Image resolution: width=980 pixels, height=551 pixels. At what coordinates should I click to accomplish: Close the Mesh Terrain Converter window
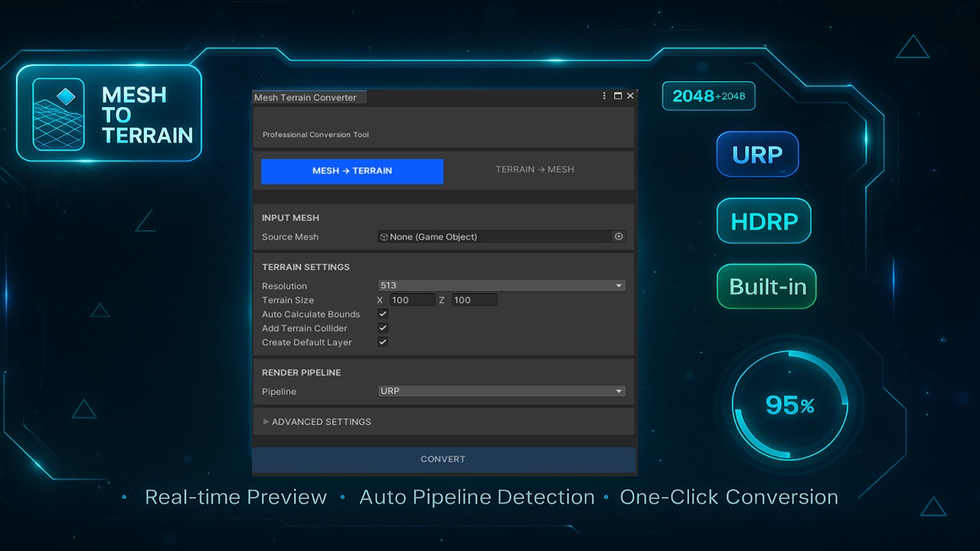630,96
